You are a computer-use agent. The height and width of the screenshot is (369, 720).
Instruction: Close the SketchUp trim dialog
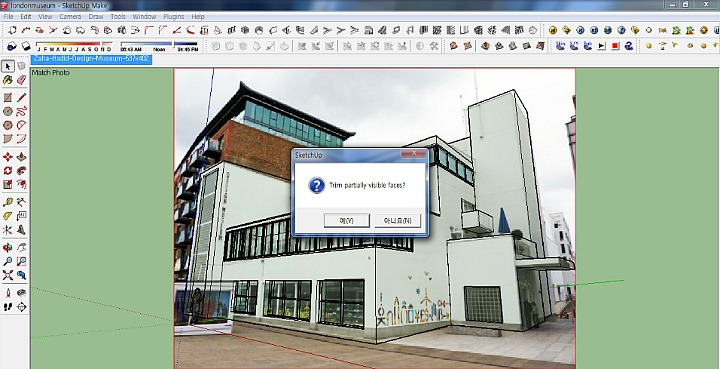coord(414,153)
